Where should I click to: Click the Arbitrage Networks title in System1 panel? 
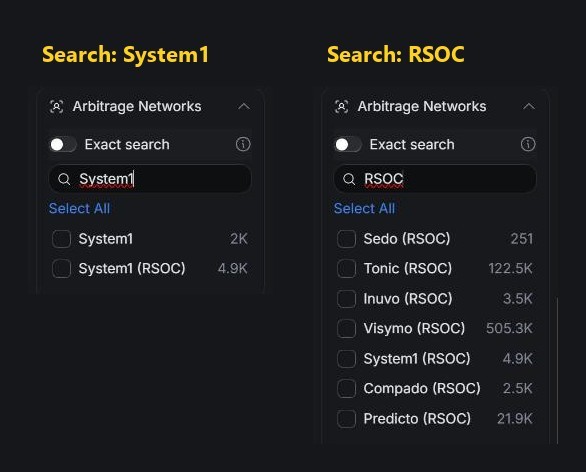click(137, 107)
